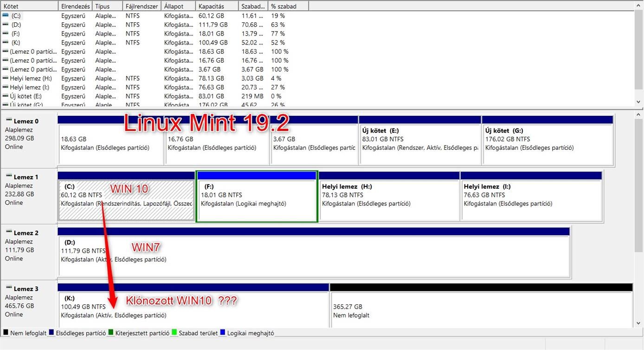
Task: Click the up arrow of the disk pane scrollbar
Action: click(639, 115)
